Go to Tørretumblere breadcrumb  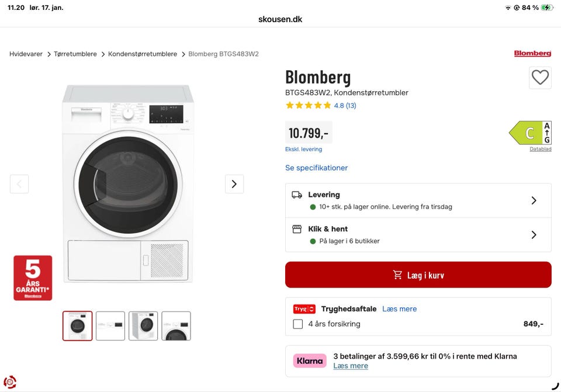coord(75,54)
